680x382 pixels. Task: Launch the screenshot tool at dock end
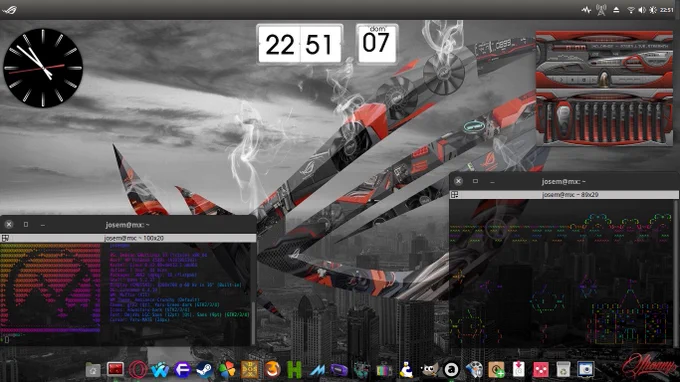coord(585,370)
